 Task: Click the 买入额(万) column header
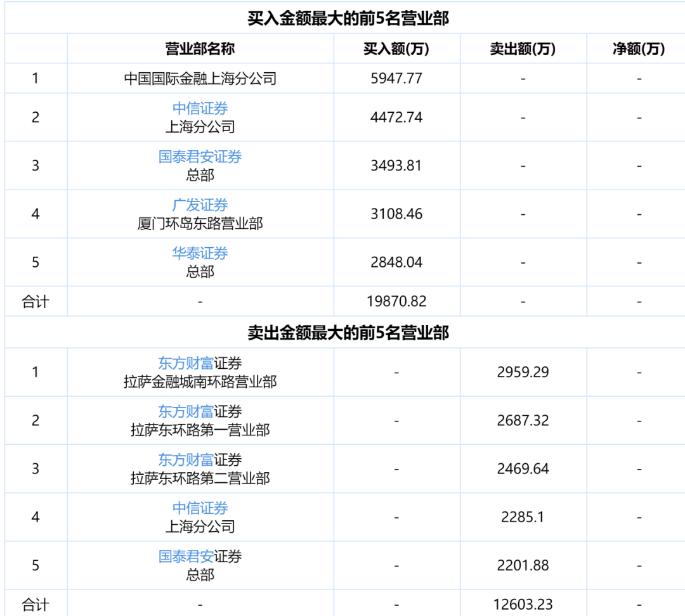coord(396,48)
